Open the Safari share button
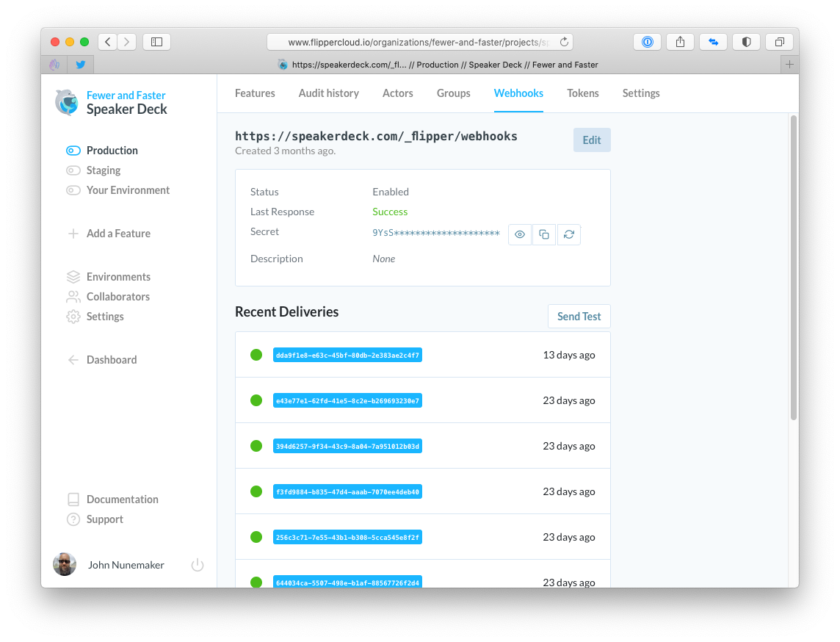Image resolution: width=840 pixels, height=642 pixels. point(681,42)
